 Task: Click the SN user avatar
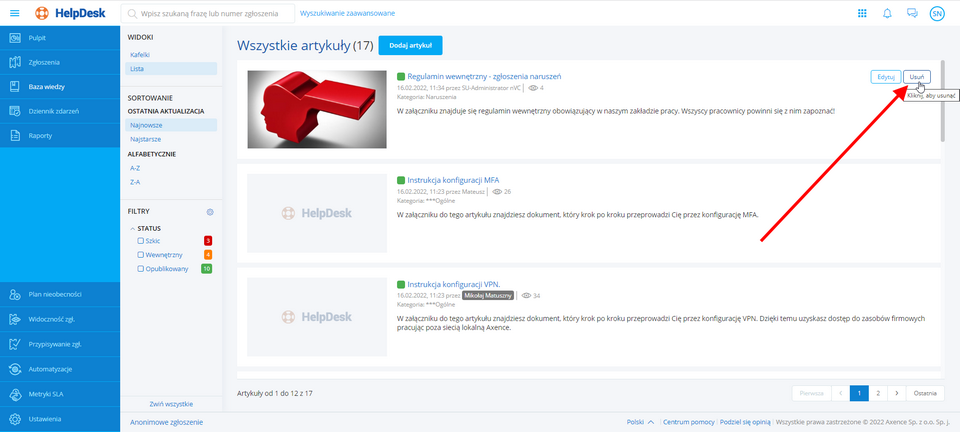click(x=937, y=13)
